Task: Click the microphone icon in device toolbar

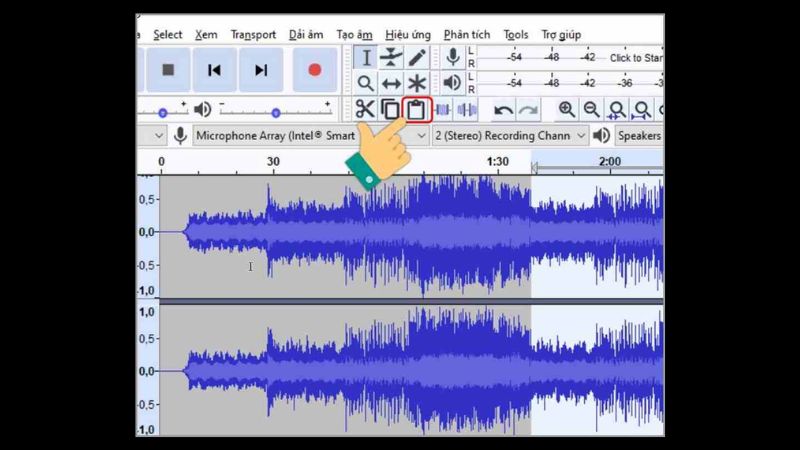Action: point(180,136)
